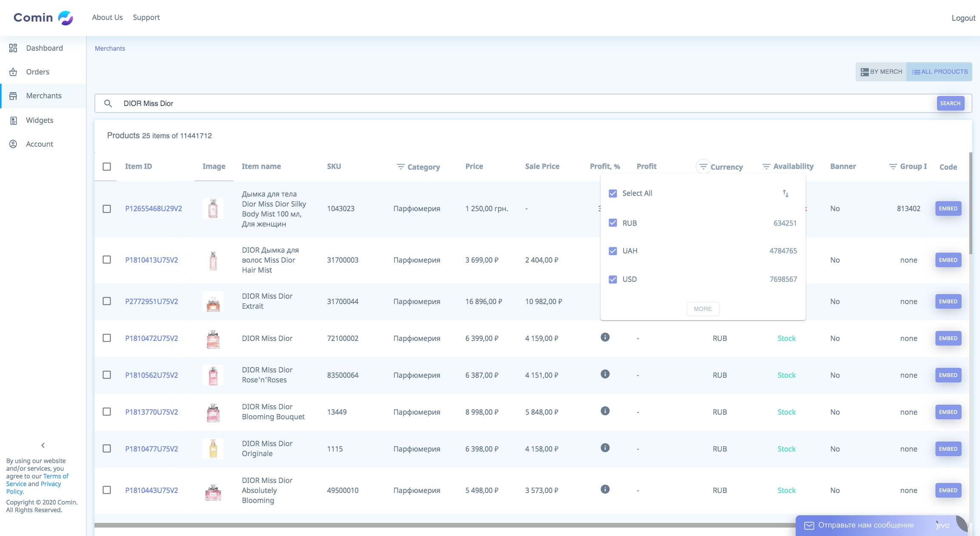Open About Us page
The image size is (980, 536).
pyautogui.click(x=107, y=17)
